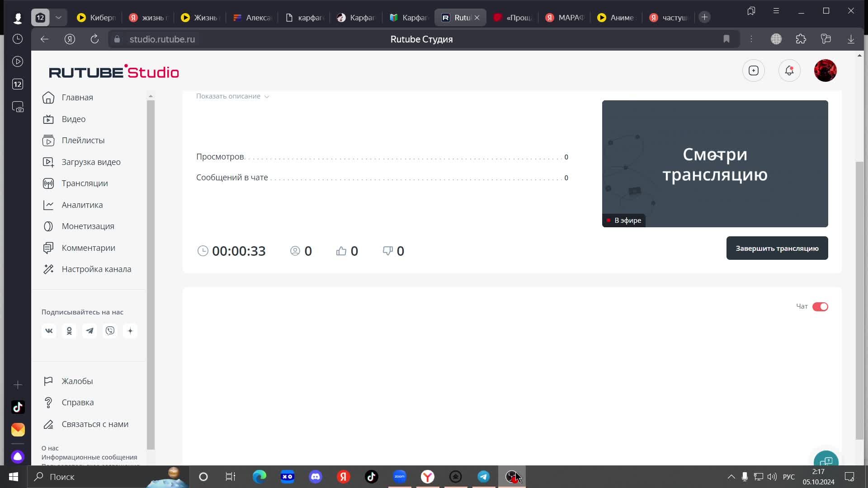Click the studio.rutube.ru address field
Screen dimensions: 868x488
[162, 39]
